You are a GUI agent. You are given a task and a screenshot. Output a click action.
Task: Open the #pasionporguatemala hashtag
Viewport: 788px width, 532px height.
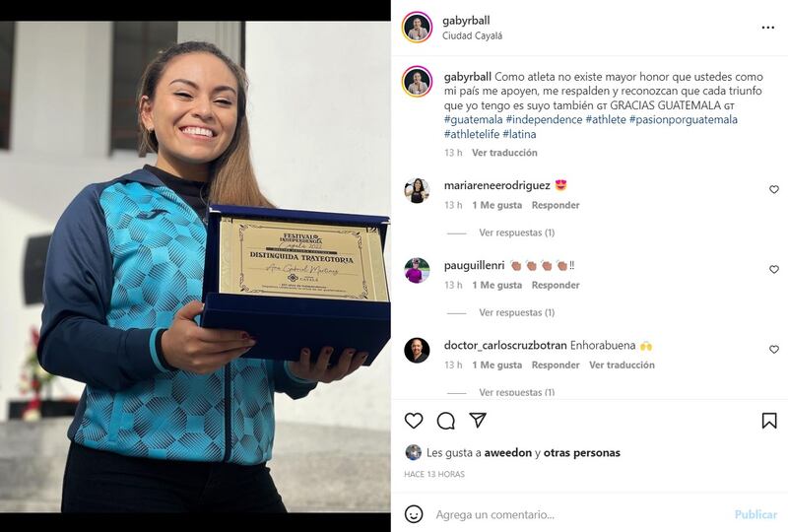click(683, 119)
